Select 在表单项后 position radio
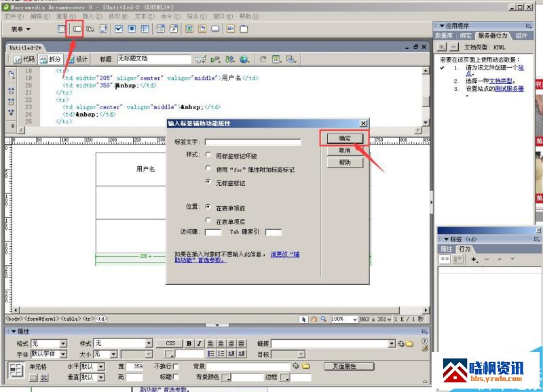This screenshot has height=392, width=543. [x=208, y=220]
